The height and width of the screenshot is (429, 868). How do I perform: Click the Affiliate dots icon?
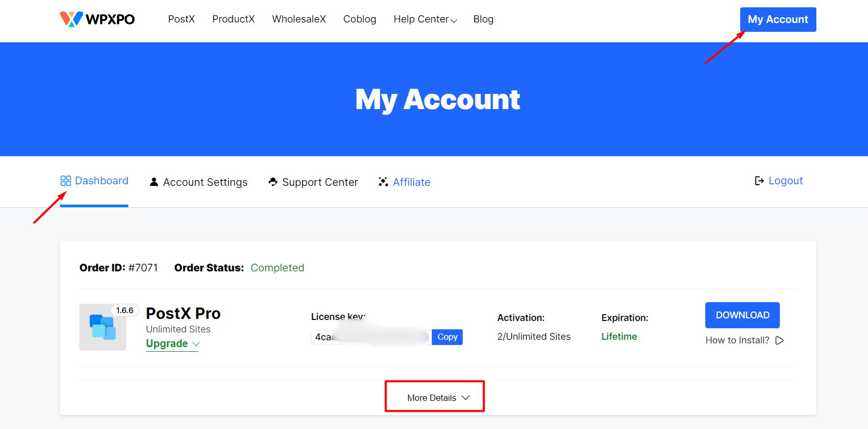(383, 182)
